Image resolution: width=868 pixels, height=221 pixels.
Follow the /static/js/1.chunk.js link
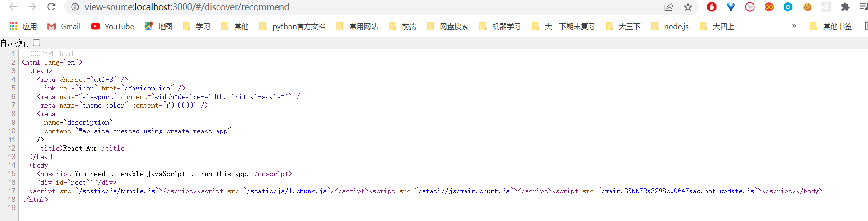287,191
